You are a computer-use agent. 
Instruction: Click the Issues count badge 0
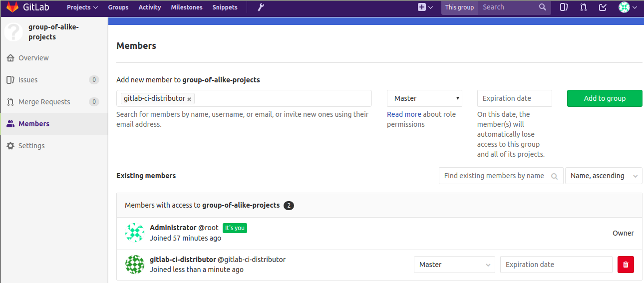[x=94, y=80]
